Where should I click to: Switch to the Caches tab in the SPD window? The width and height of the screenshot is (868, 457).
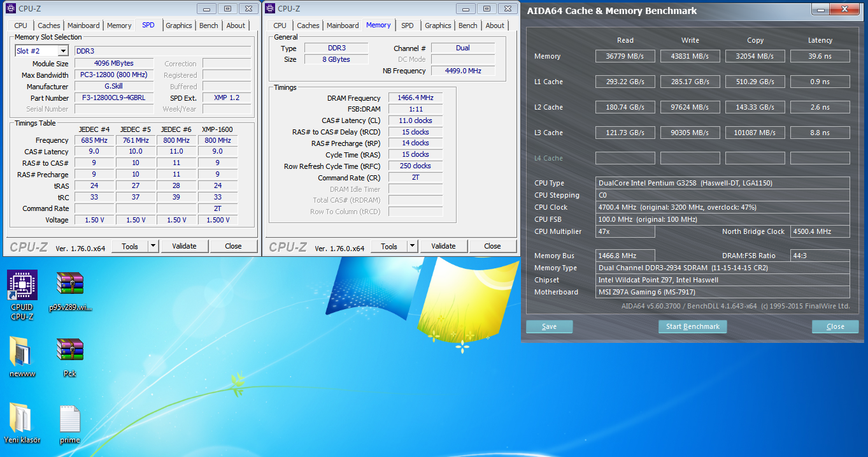[49, 25]
